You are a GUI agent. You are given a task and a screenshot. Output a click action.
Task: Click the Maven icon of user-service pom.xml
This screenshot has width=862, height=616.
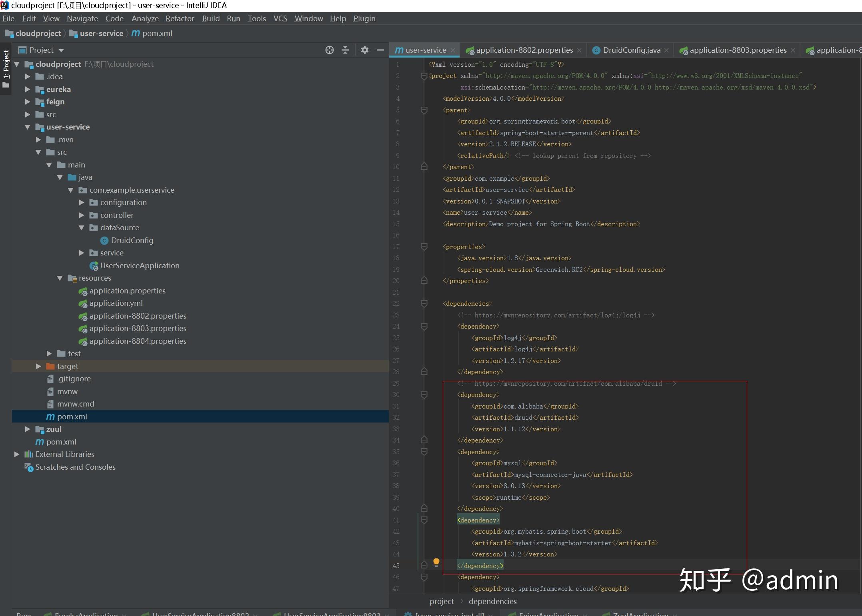[x=50, y=417]
